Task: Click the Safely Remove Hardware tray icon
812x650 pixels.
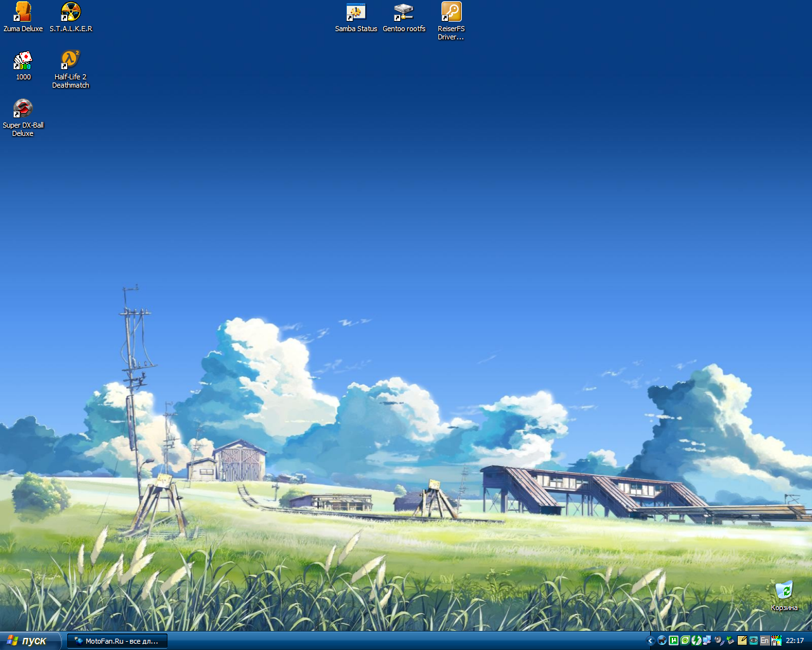Action: [730, 640]
